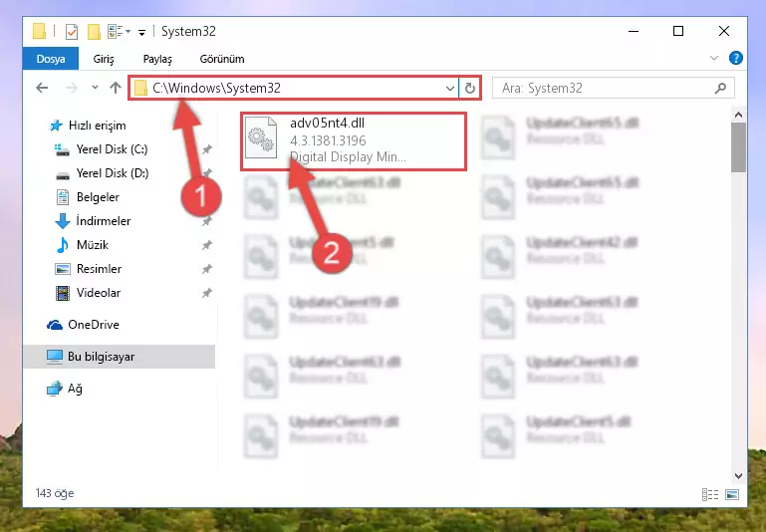Image resolution: width=766 pixels, height=532 pixels.
Task: Open the Customize Quick Access Toolbar dropdown arrow
Action: [x=141, y=33]
